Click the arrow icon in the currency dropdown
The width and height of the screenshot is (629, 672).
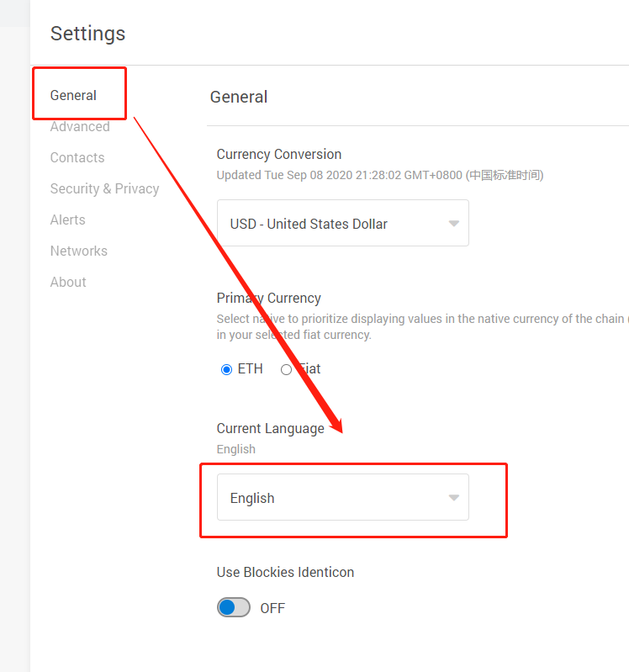(453, 224)
